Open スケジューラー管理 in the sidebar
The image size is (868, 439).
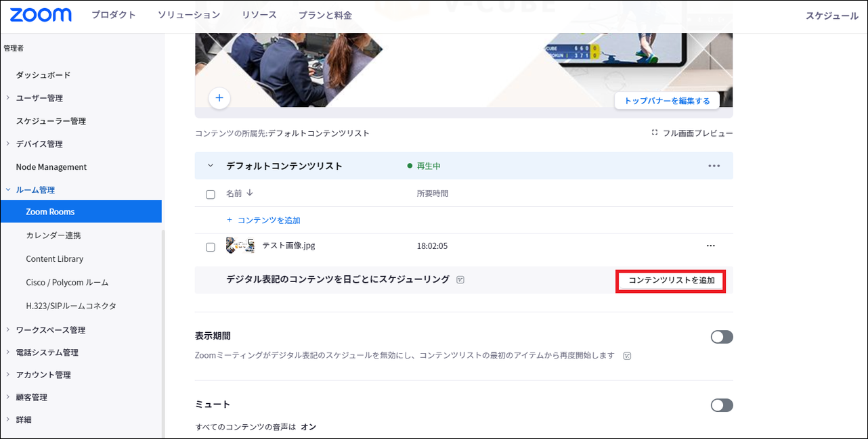[51, 121]
